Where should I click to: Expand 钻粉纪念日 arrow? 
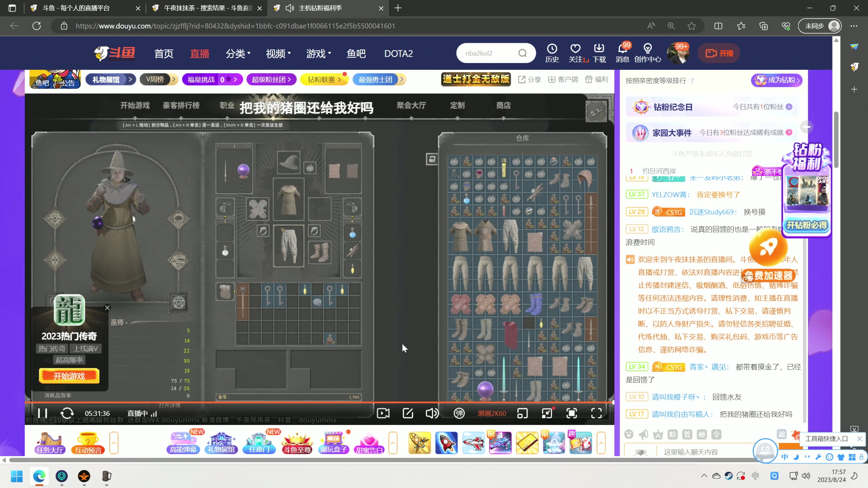pyautogui.click(x=789, y=107)
